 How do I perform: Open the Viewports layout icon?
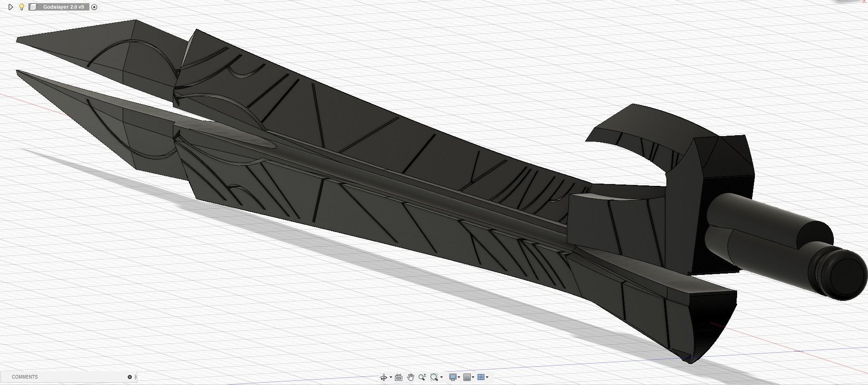point(481,377)
